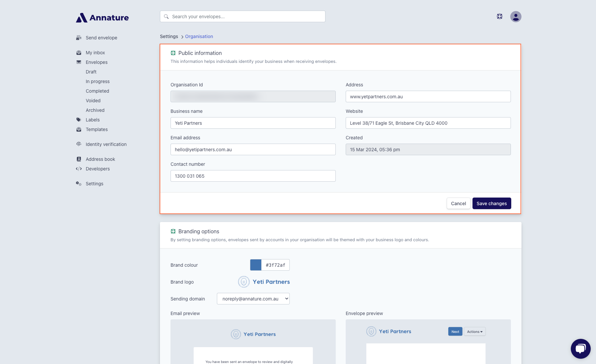
Task: Click the Email preview label
Action: coord(185,313)
